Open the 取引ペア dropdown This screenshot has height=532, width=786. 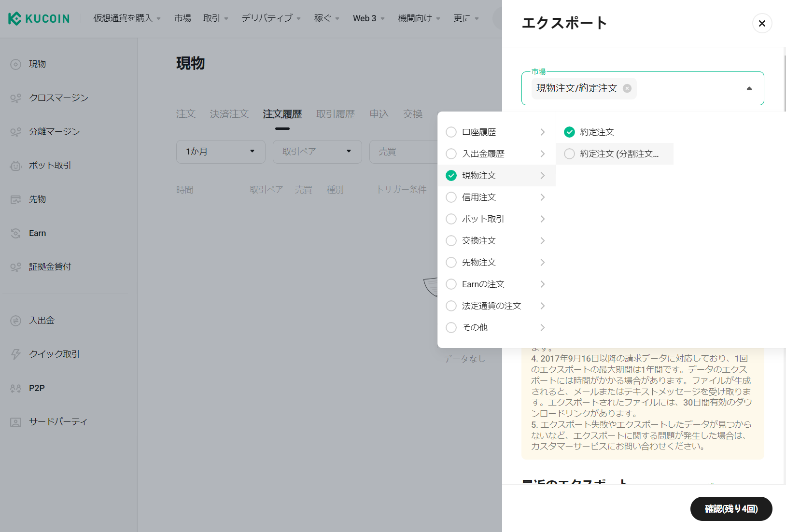(x=317, y=151)
